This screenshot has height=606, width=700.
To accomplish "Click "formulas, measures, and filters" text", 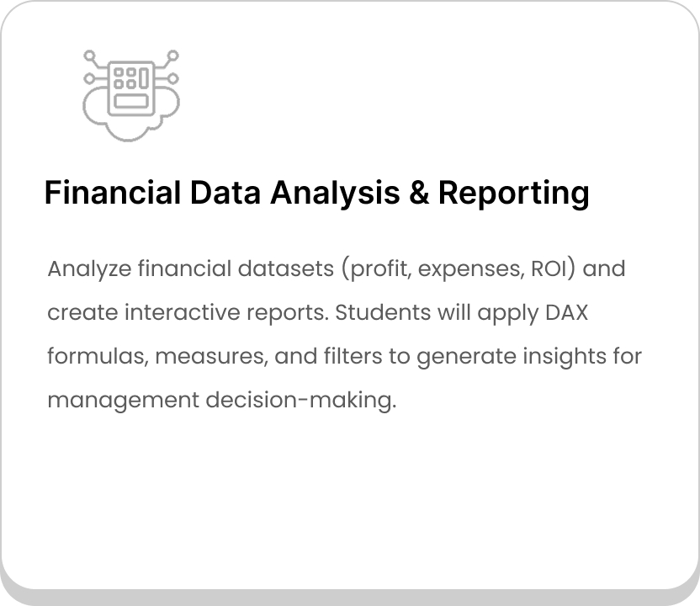I will pos(215,356).
